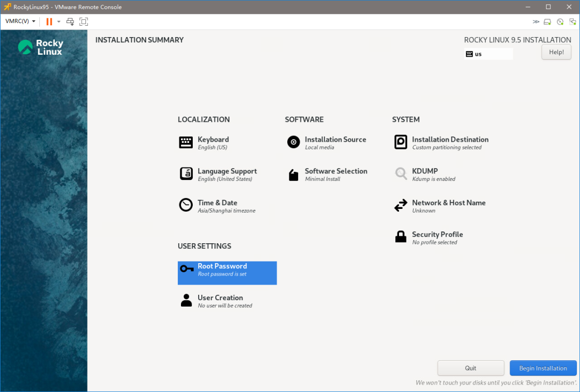Click the VMware Remote Console title icon
580x392 pixels.
coord(8,7)
